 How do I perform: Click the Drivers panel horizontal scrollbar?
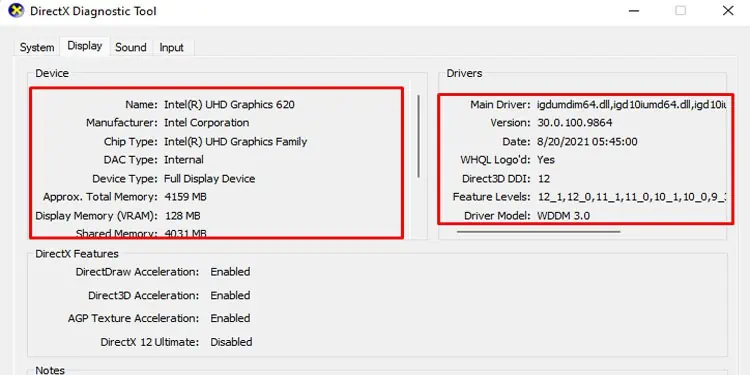point(539,232)
